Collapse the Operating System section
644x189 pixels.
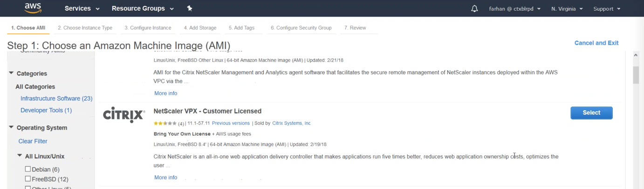(x=12, y=127)
